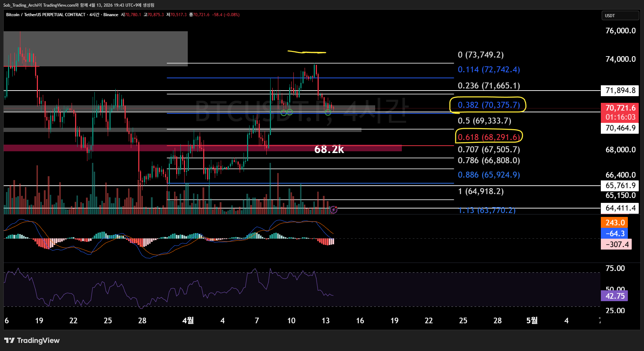Click the 71,894.8 price line label

pos(620,91)
